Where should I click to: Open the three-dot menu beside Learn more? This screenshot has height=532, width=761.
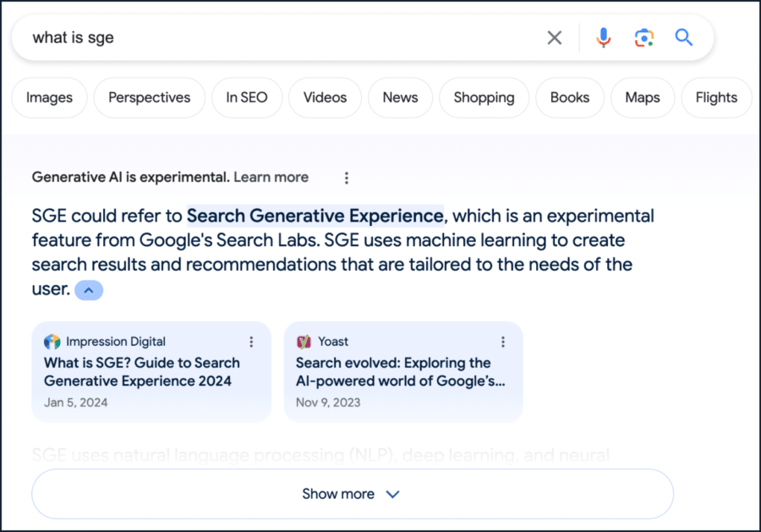347,178
